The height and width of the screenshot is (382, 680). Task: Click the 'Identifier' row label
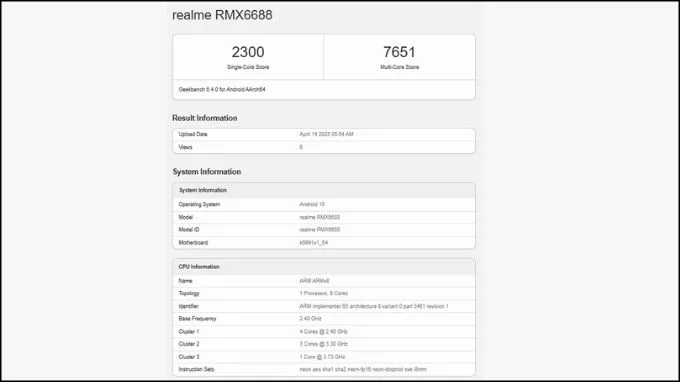pos(189,307)
